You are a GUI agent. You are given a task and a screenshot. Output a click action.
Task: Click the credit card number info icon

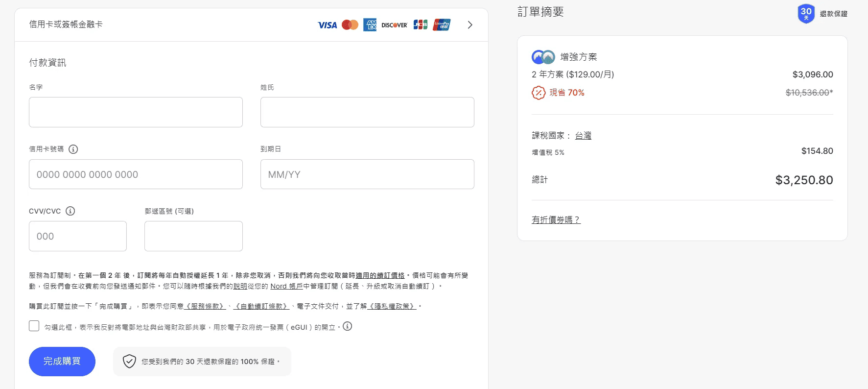pos(73,149)
